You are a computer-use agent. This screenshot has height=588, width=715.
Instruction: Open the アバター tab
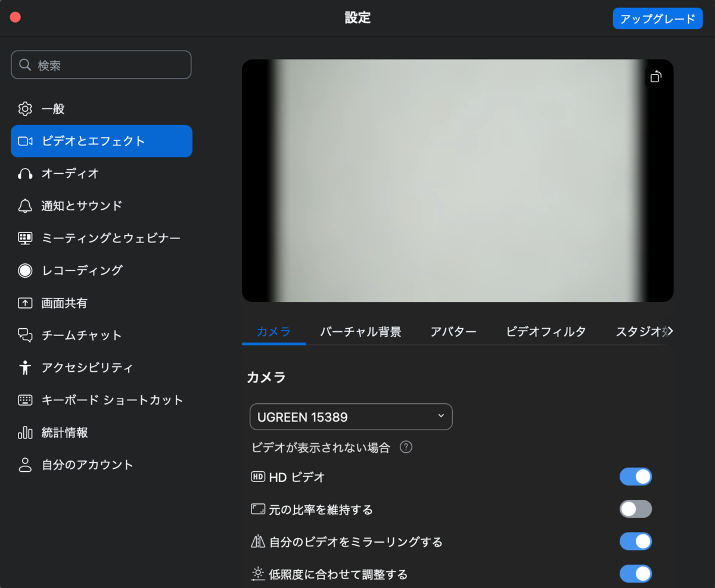[x=453, y=332]
